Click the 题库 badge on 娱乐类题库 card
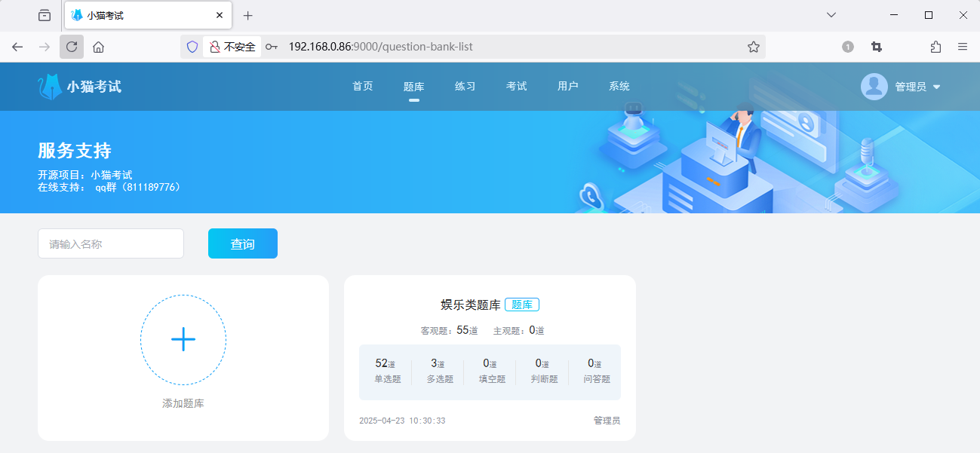 (521, 305)
